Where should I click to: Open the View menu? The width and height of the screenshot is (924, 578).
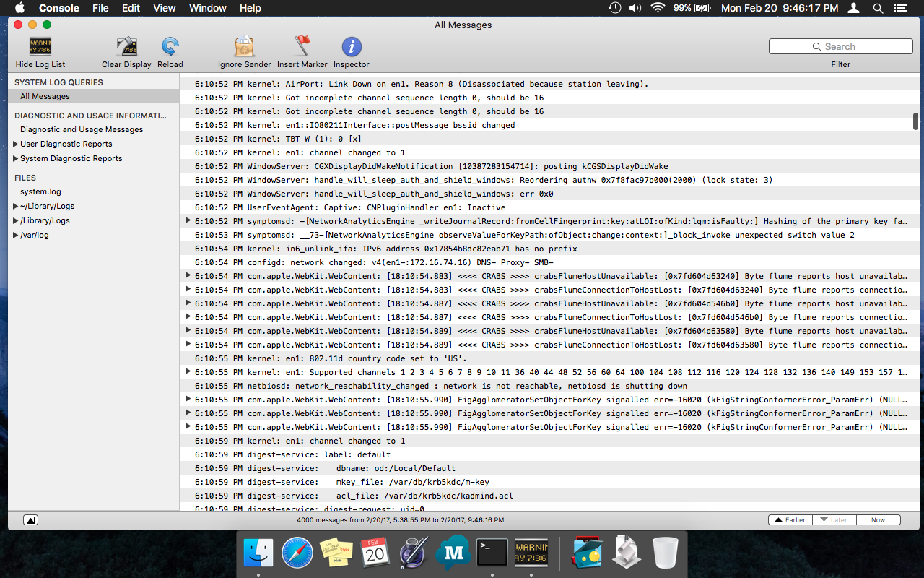[165, 8]
